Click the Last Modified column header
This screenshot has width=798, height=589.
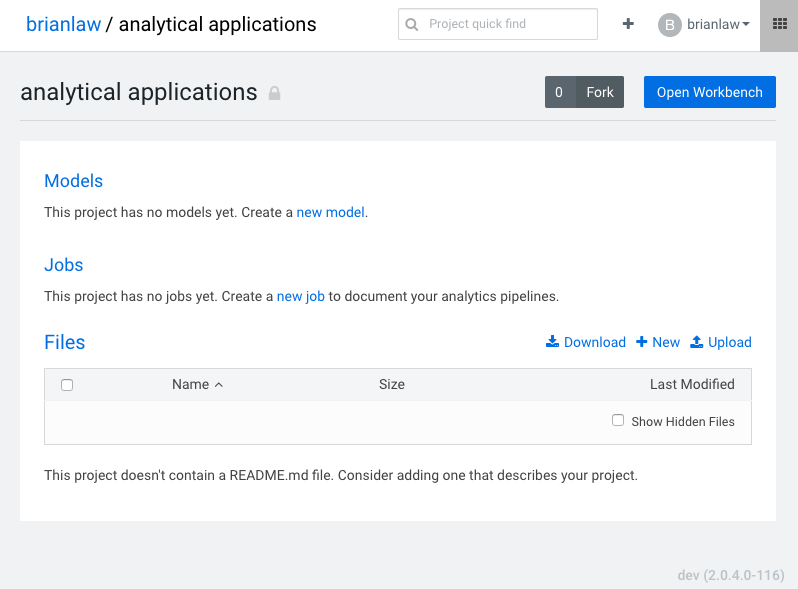(692, 384)
